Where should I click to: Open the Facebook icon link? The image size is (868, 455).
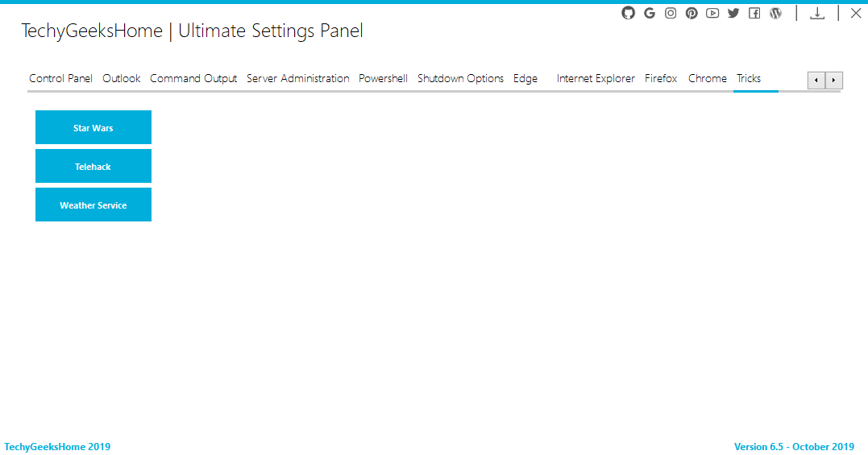click(754, 13)
